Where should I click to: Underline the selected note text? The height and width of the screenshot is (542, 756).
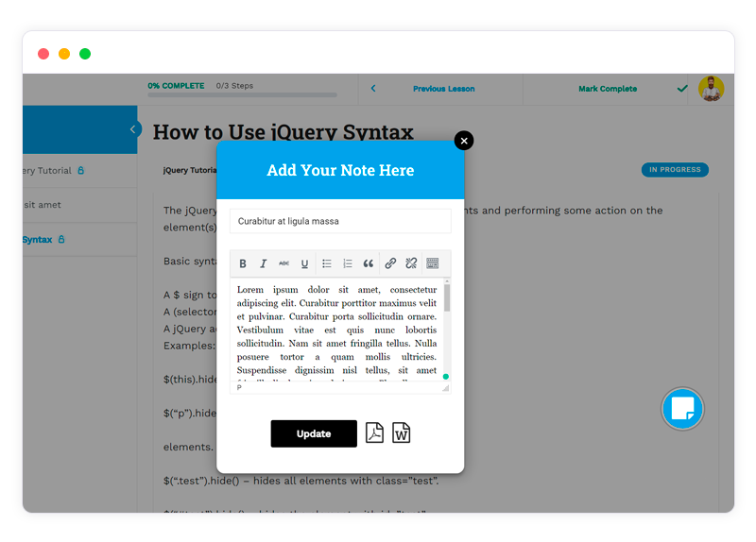click(304, 263)
